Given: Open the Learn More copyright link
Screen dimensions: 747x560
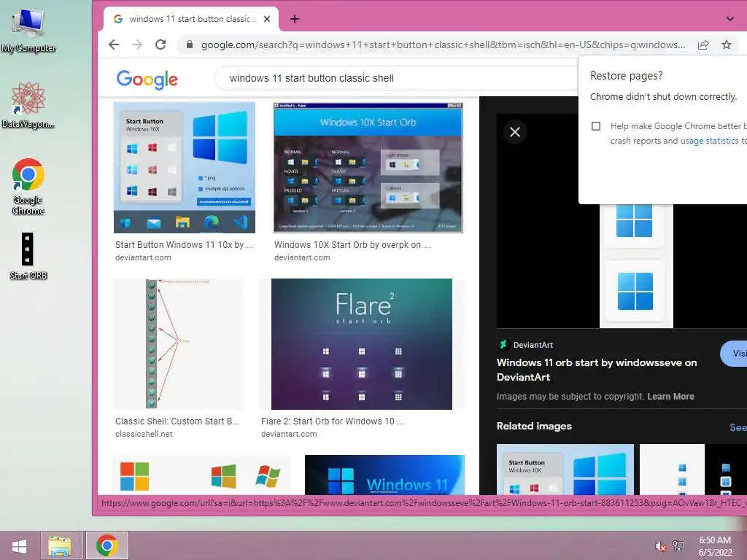Looking at the screenshot, I should coord(670,396).
